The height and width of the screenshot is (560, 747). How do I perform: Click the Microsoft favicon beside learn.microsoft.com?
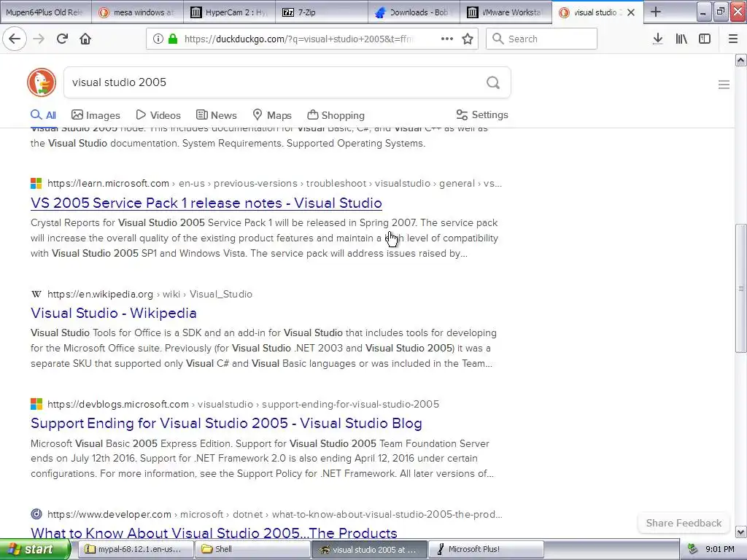[x=36, y=183]
